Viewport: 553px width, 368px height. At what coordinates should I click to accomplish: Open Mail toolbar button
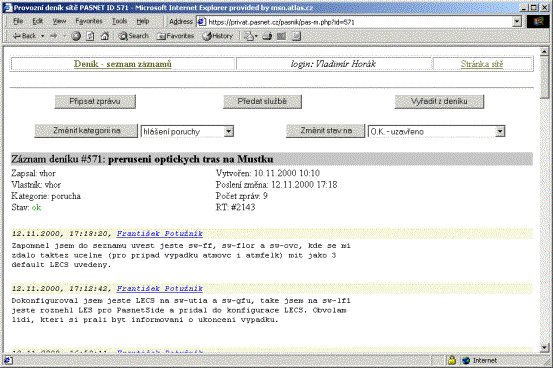point(251,36)
